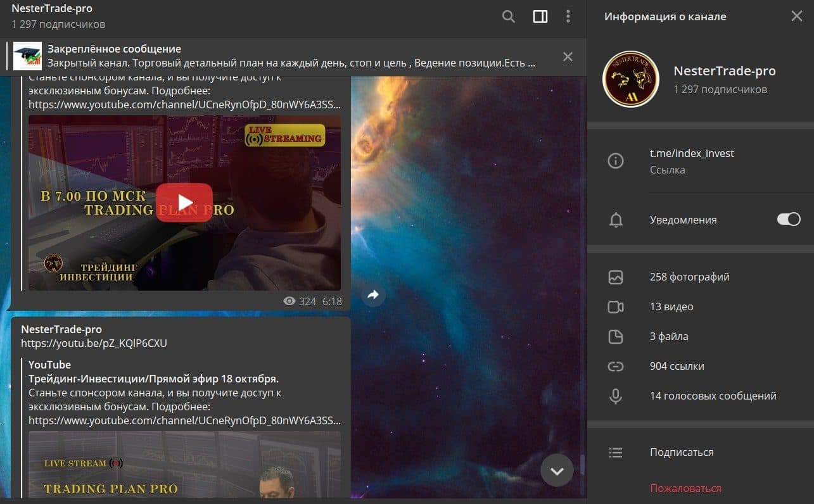Jump to latest messages with down arrow

coord(557,470)
